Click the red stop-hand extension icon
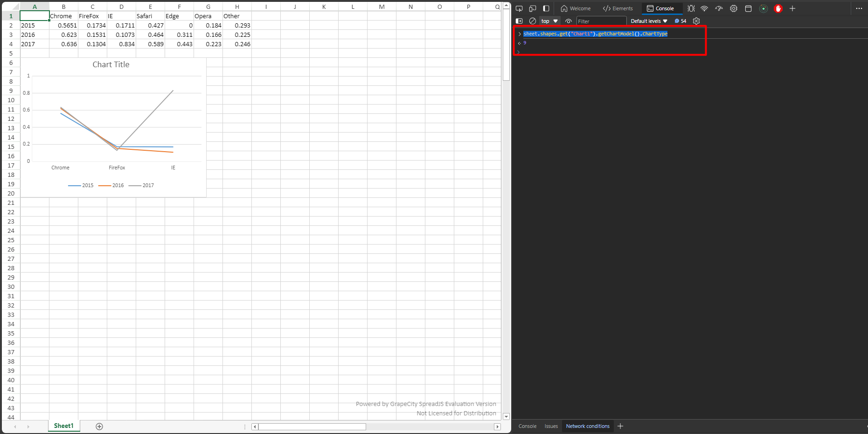The image size is (868, 434). pos(778,8)
